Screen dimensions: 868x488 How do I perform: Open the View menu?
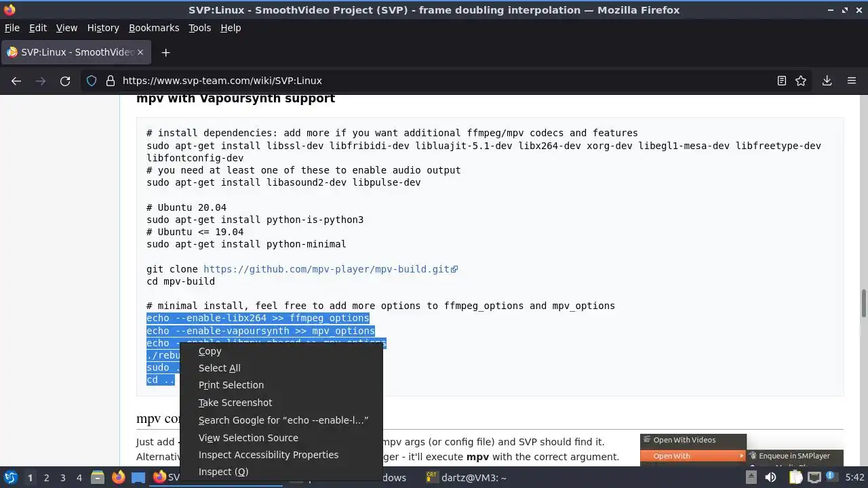click(x=66, y=28)
